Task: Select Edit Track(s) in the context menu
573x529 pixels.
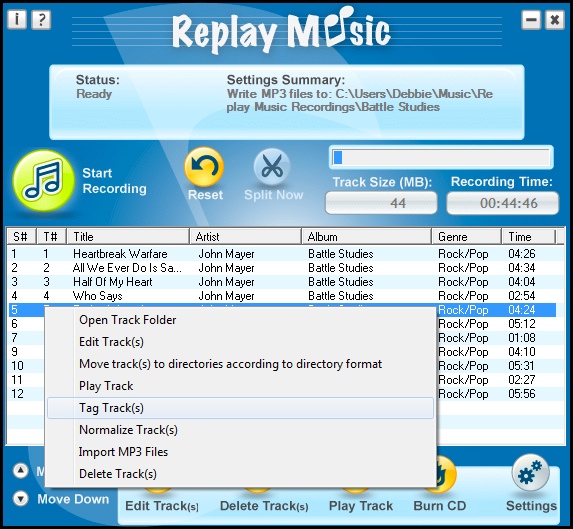Action: click(x=240, y=342)
